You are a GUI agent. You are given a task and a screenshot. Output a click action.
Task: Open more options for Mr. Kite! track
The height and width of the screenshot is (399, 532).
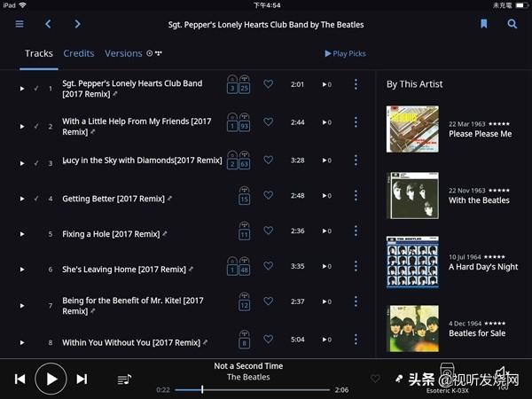356,301
